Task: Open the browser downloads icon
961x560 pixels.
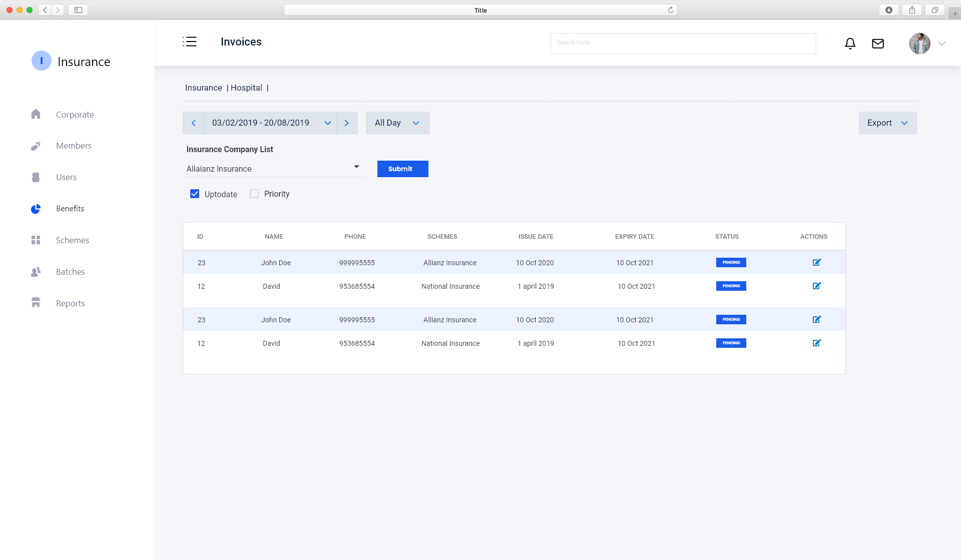Action: point(889,10)
